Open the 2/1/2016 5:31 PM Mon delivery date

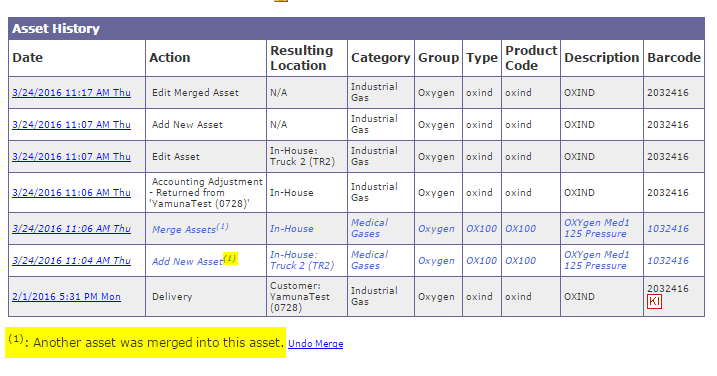(66, 296)
